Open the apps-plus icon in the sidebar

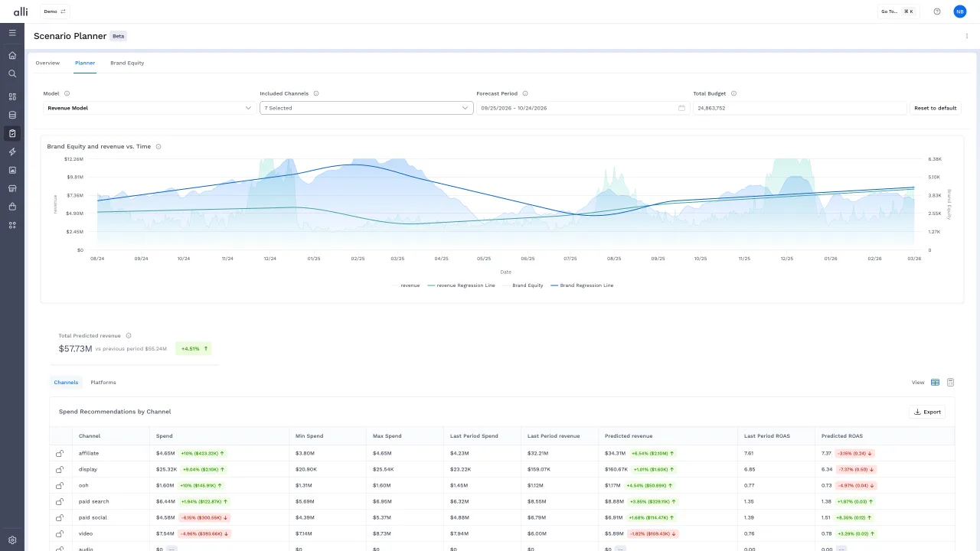point(12,225)
